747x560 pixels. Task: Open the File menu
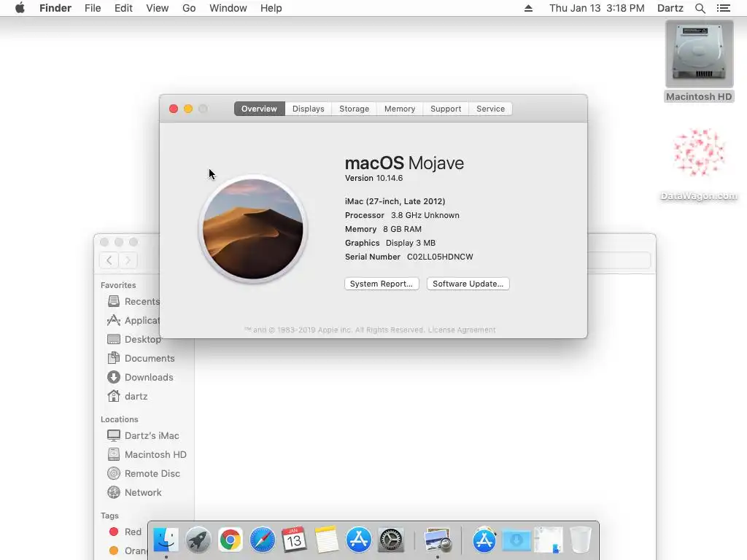pyautogui.click(x=93, y=8)
